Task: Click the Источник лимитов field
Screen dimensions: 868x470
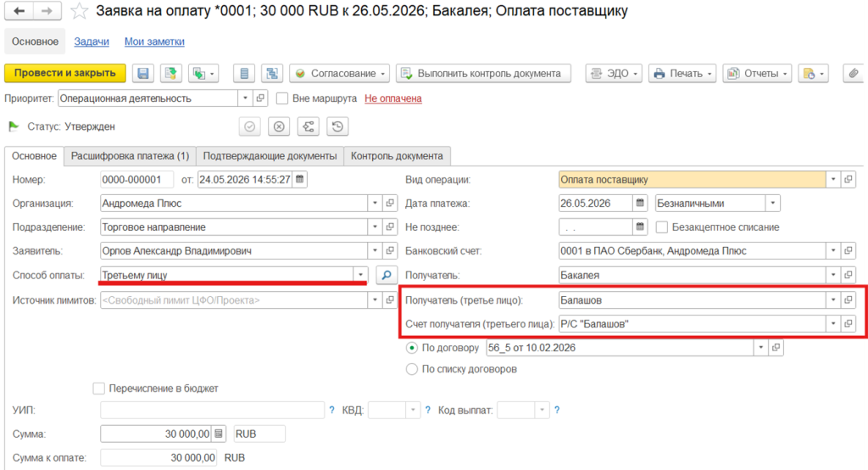Action: tap(234, 299)
